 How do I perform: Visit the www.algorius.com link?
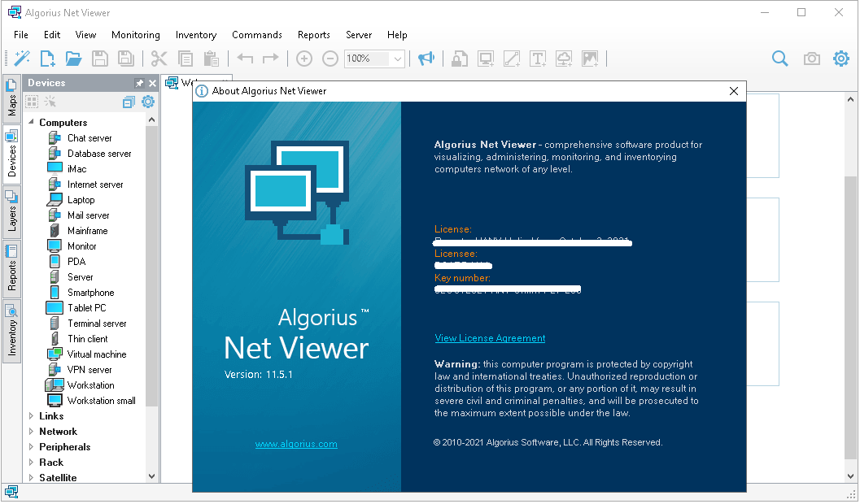tap(296, 444)
